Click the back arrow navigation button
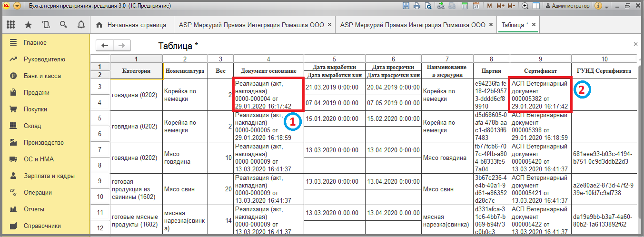The height and width of the screenshot is (237, 644). 105,45
